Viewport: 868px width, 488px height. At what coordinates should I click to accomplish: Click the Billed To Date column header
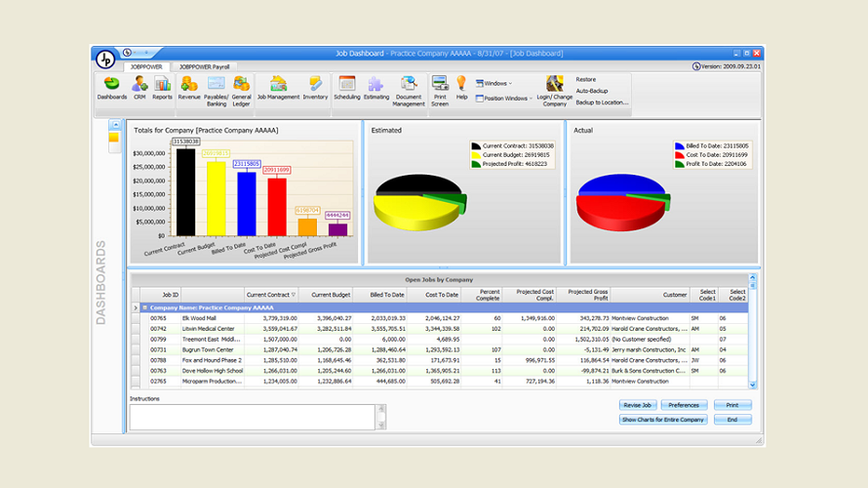pos(380,295)
